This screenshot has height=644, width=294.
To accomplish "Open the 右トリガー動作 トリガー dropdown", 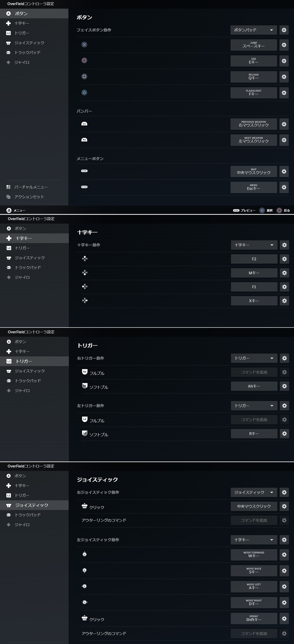I will tap(254, 358).
